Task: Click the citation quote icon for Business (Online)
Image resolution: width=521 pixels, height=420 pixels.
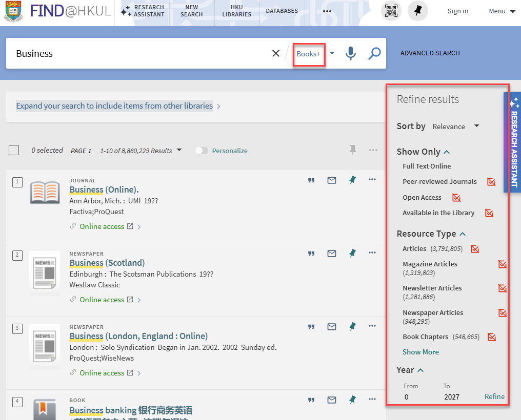Action: (x=311, y=180)
